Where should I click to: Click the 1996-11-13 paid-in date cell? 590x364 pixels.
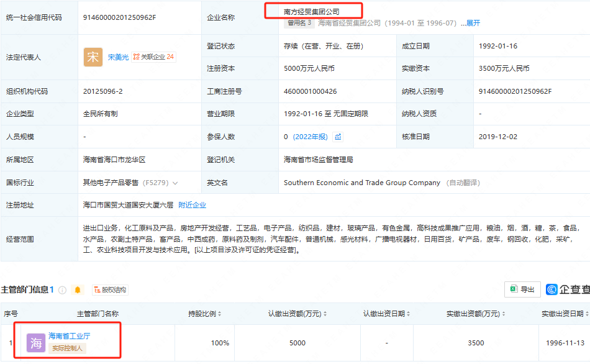click(565, 343)
